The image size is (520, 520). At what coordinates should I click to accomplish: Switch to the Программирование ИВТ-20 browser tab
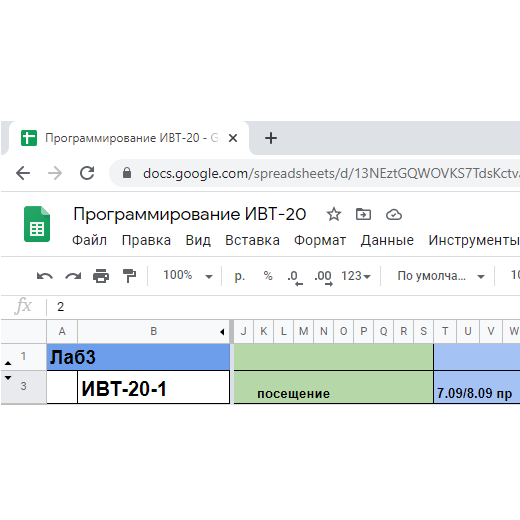129,138
